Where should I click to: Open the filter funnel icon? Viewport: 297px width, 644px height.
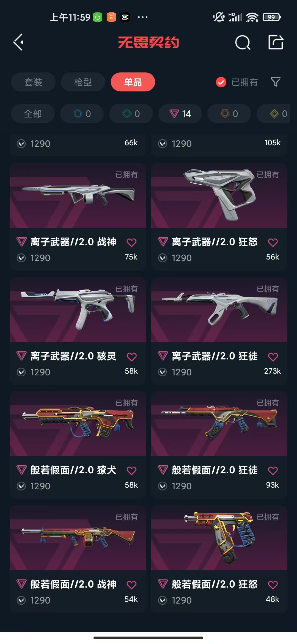coord(276,82)
